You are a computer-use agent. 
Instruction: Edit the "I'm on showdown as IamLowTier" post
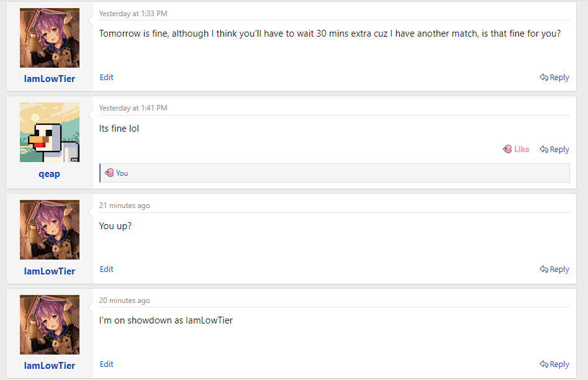[107, 364]
